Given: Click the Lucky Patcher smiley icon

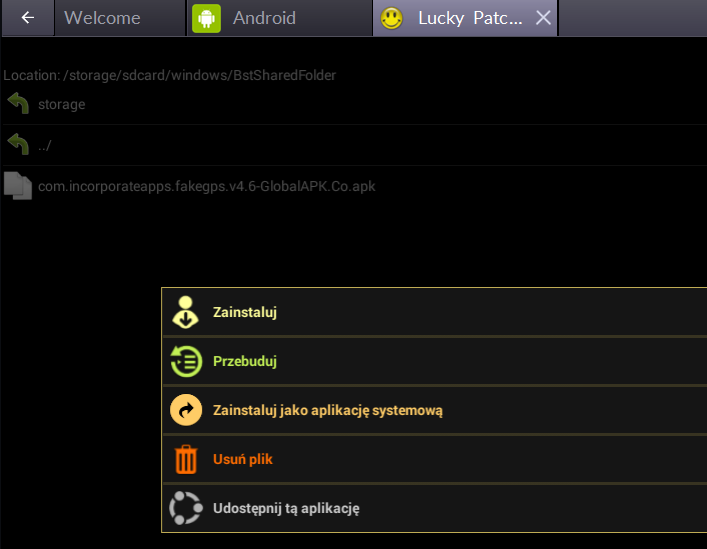Looking at the screenshot, I should pos(391,18).
